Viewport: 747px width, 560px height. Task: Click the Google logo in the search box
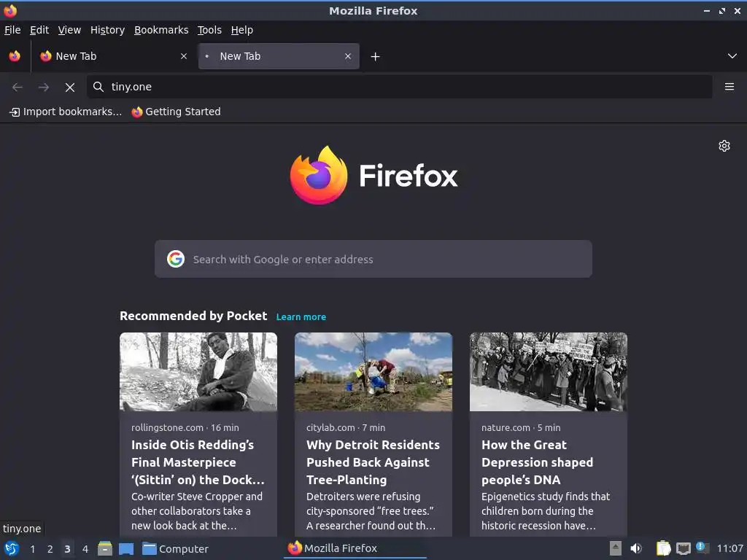click(176, 259)
